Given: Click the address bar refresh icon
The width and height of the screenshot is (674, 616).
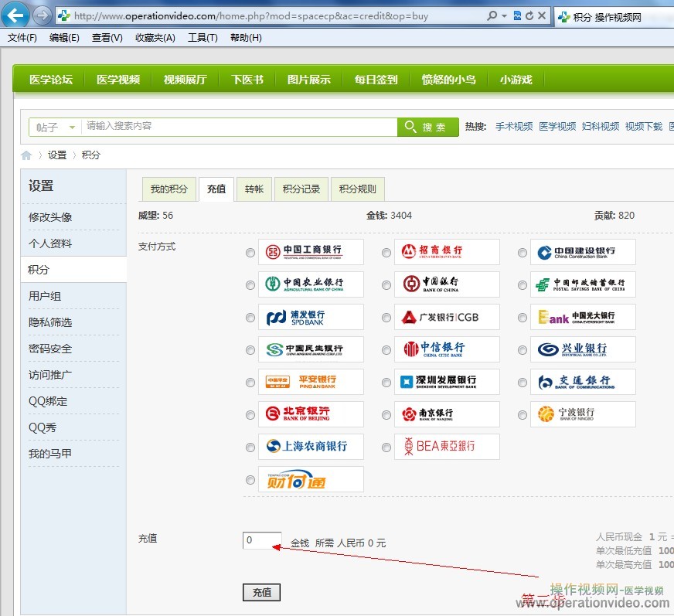Looking at the screenshot, I should 529,16.
